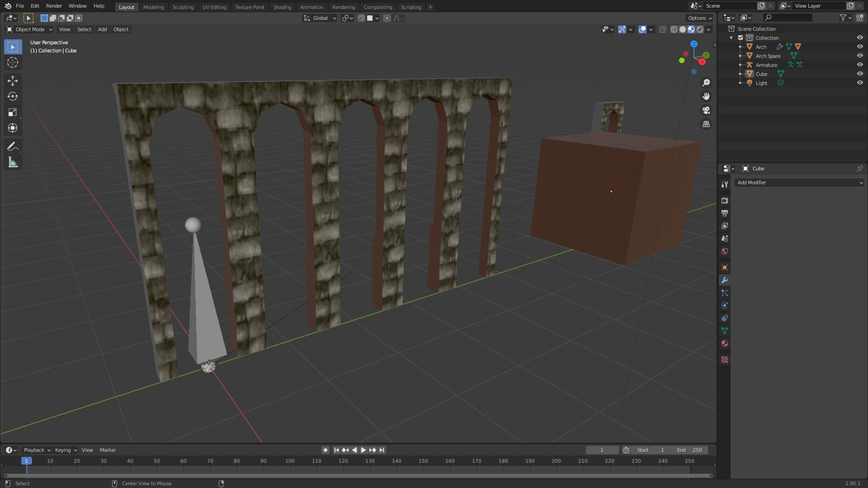
Task: Select the Transform tool
Action: tap(12, 128)
